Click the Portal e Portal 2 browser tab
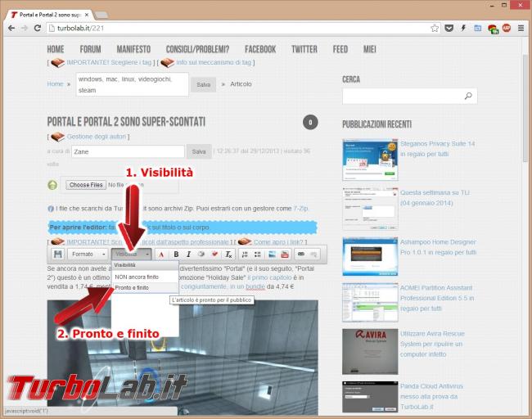Image resolution: width=532 pixels, height=419 pixels. click(x=50, y=15)
